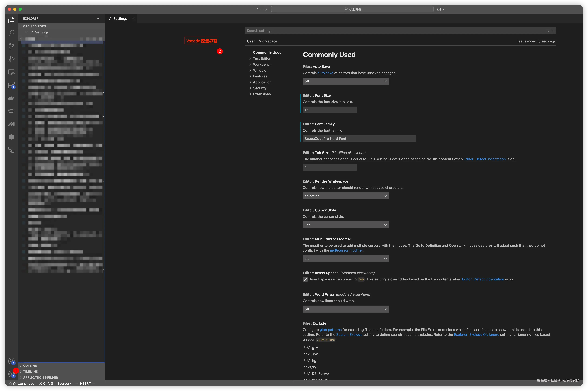This screenshot has height=391, width=588.
Task: Open the Multi Cursor Modifier dropdown
Action: pyautogui.click(x=346, y=259)
